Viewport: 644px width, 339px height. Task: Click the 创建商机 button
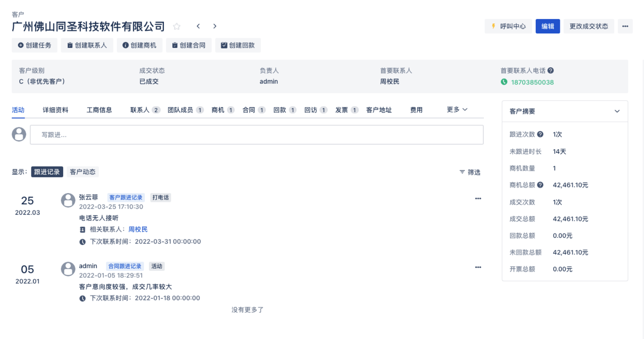pos(140,45)
